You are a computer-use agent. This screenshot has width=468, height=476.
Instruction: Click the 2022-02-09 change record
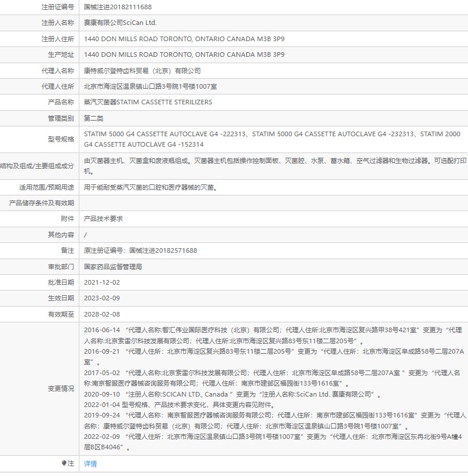pos(273,442)
